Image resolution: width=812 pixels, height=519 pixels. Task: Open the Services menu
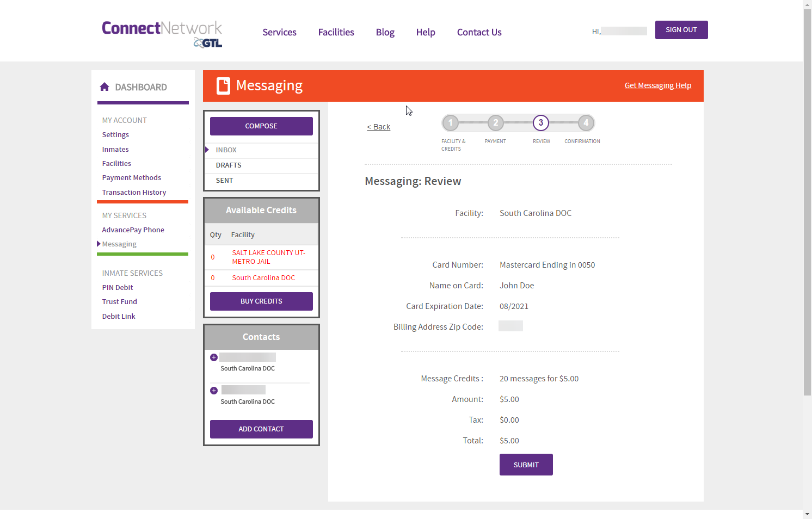[279, 32]
